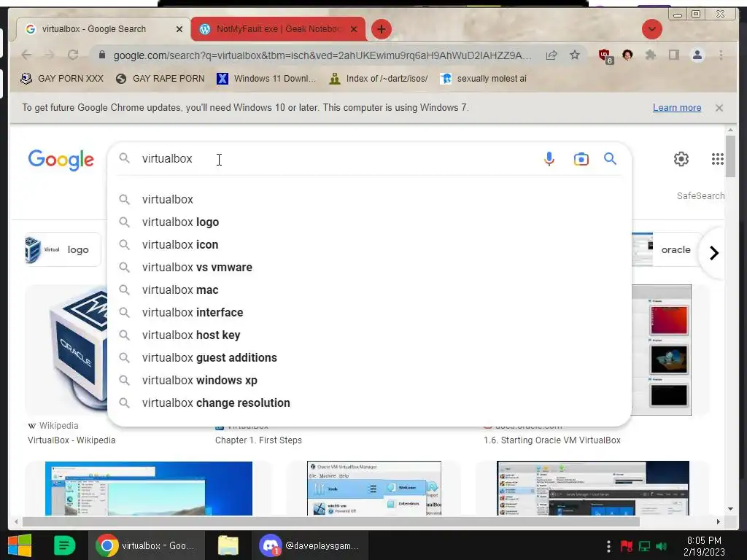Open a new tab with the red plus button
Image resolution: width=747 pixels, height=560 pixels.
pos(381,29)
